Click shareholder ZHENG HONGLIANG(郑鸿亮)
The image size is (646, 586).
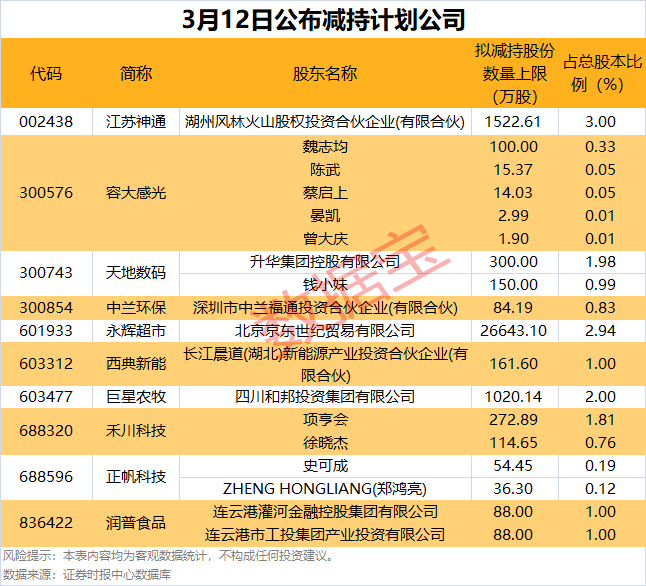[324, 488]
